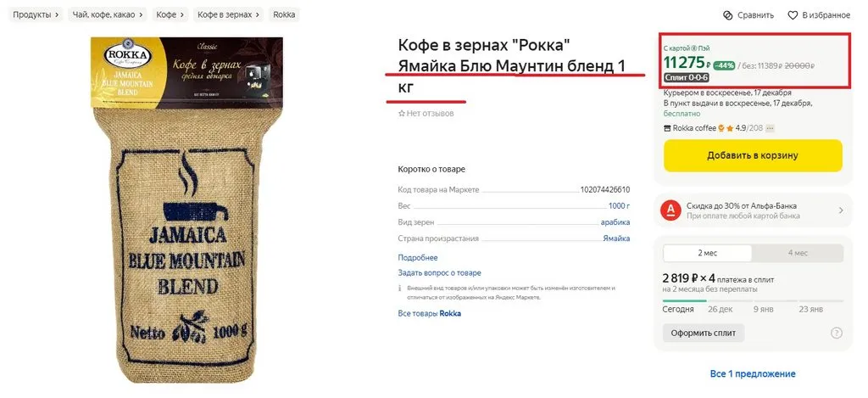Open the Rokka coffee bag product image
This screenshot has height=398, width=868.
186,209
